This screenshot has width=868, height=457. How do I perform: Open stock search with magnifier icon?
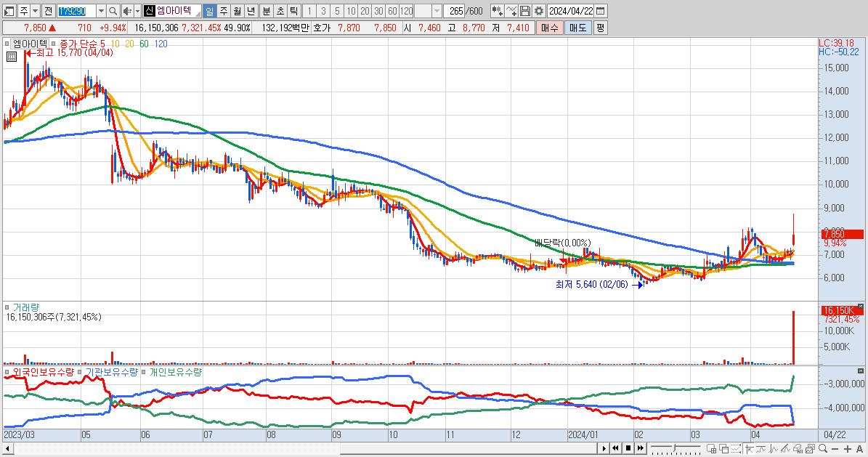pyautogui.click(x=113, y=11)
